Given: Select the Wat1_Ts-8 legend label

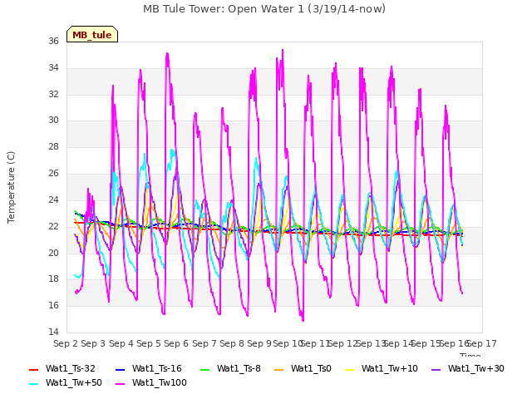Looking at the screenshot, I should coord(239,369).
